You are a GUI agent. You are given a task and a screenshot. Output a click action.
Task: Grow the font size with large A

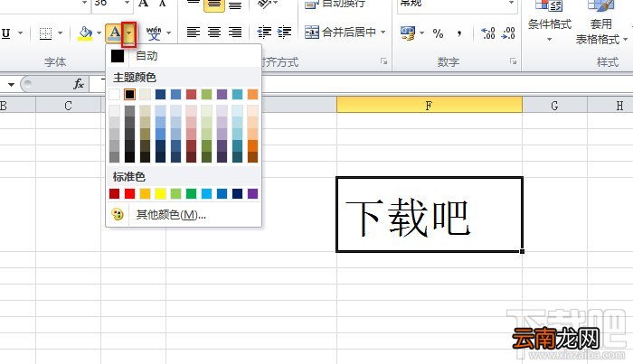(x=143, y=4)
